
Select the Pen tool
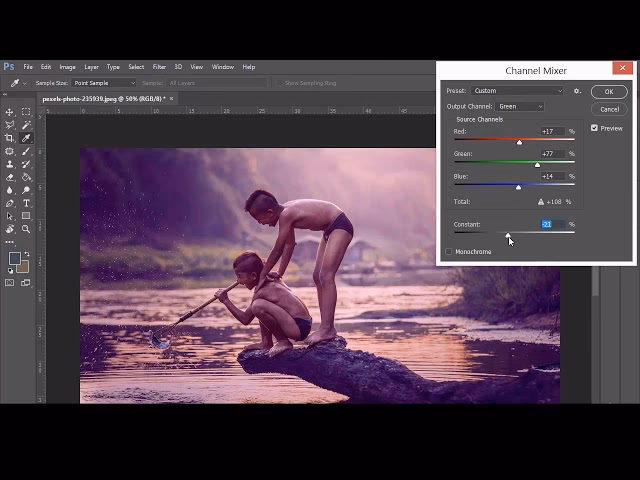(9, 203)
